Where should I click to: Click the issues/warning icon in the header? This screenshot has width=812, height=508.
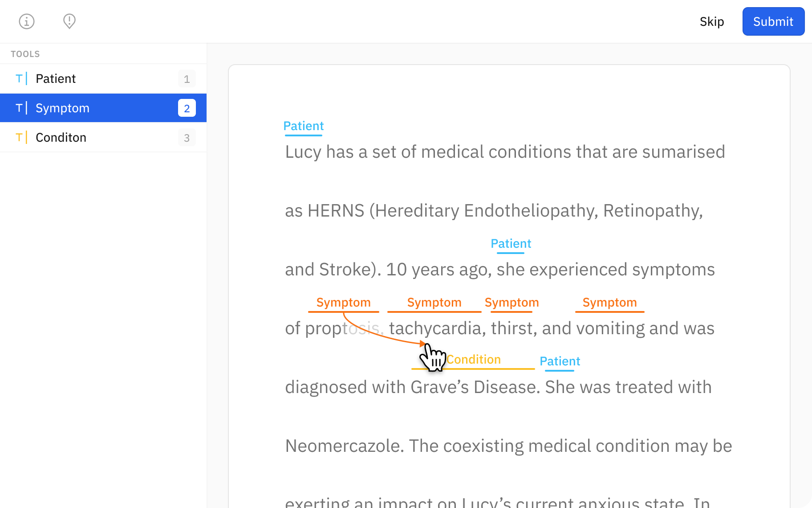tap(69, 21)
